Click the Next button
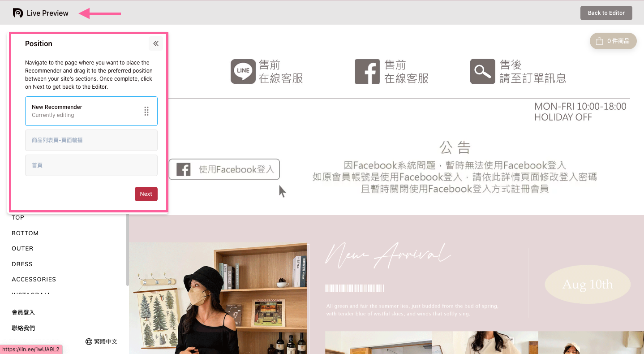The width and height of the screenshot is (644, 354). pos(146,194)
